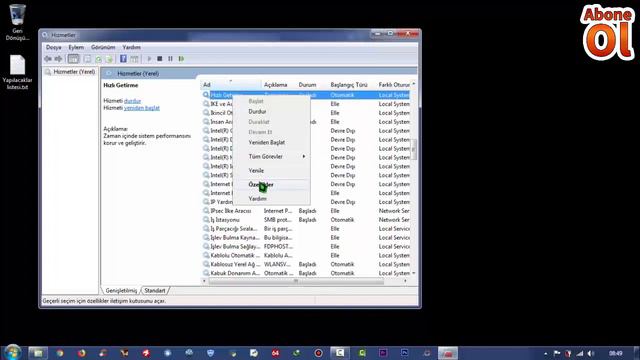This screenshot has height=360, width=640.
Task: Select Hizmetler (Yerel) in the tree
Action: (74, 72)
